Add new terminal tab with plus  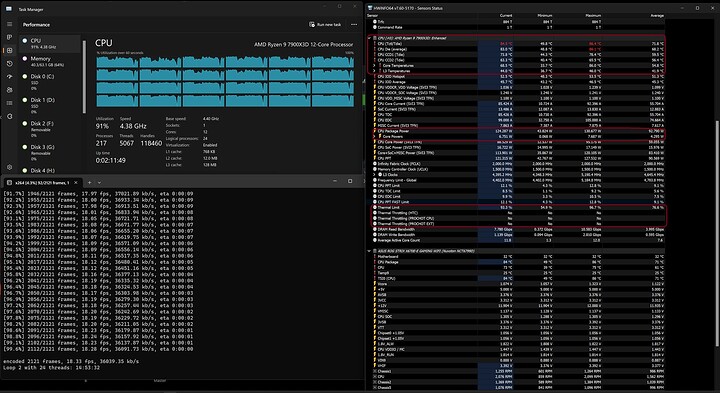click(90, 183)
